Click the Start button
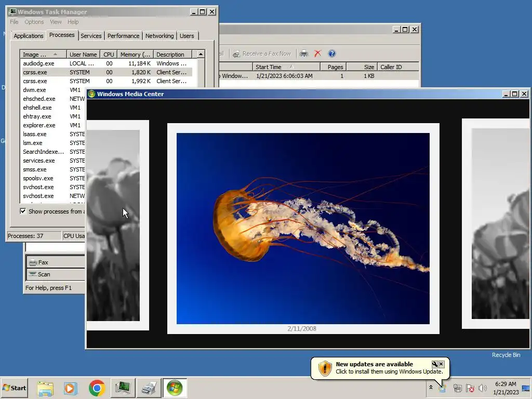 pyautogui.click(x=14, y=388)
